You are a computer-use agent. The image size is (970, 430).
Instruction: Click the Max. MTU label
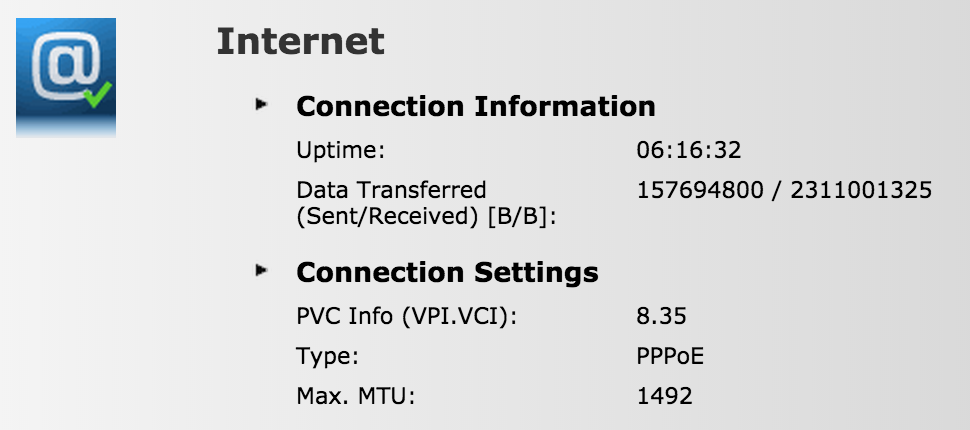355,396
